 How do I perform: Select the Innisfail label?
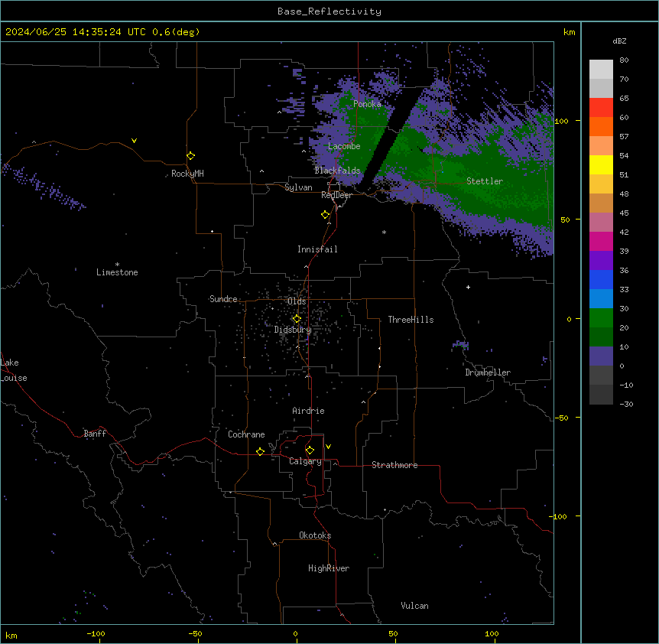[317, 249]
